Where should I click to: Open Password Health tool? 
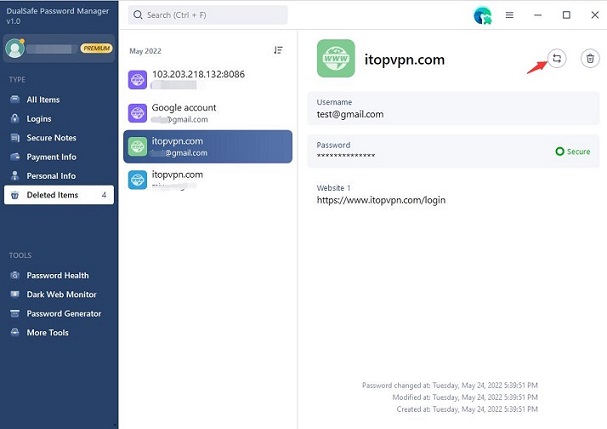[x=57, y=275]
